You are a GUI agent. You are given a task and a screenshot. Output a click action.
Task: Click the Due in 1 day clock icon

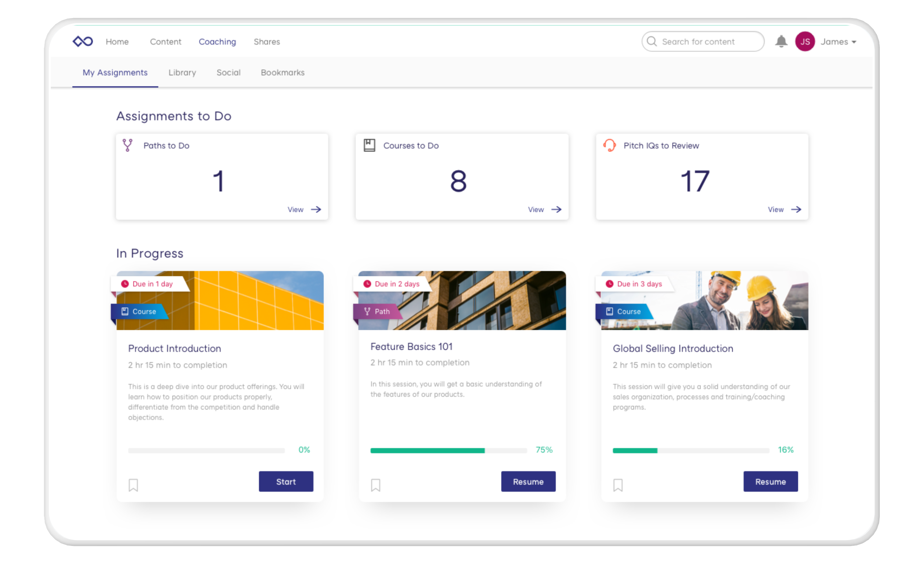click(125, 284)
